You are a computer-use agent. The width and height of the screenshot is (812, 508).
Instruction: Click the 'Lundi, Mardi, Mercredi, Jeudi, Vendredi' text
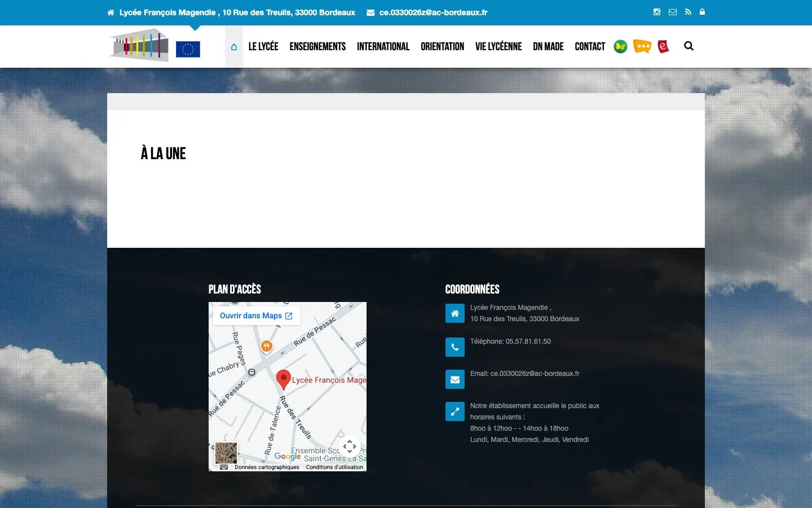[529, 440]
